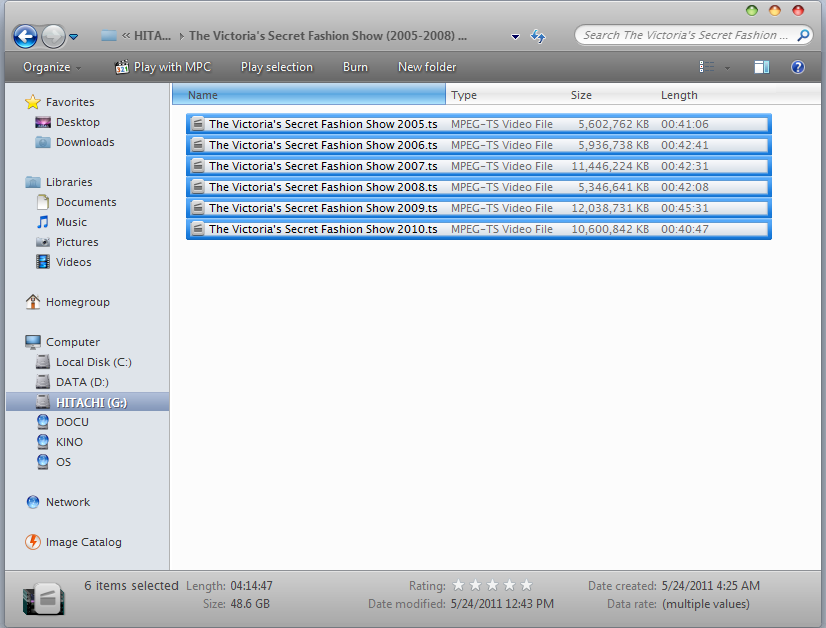Set rating with the first star

[x=458, y=586]
